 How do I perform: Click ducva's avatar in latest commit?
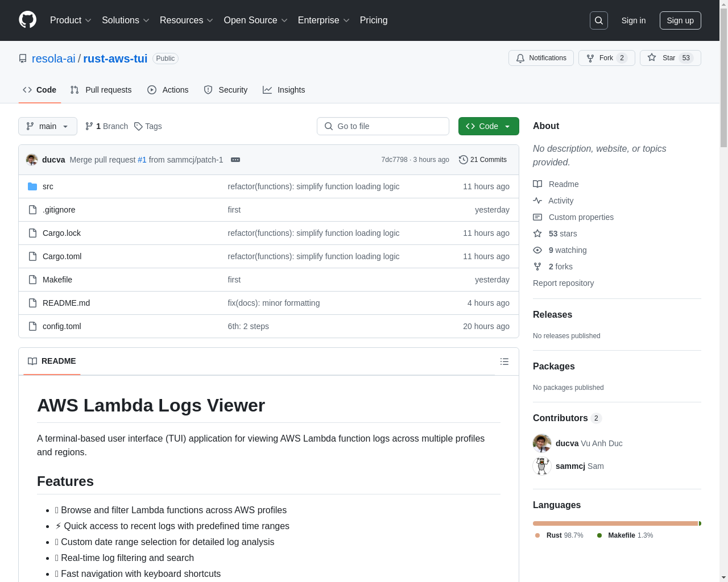(x=32, y=160)
